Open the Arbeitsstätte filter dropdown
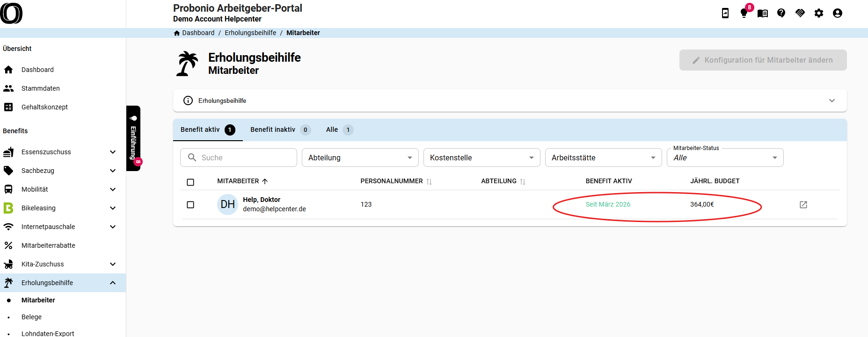Screen dimensions: 868x337 tap(604, 158)
